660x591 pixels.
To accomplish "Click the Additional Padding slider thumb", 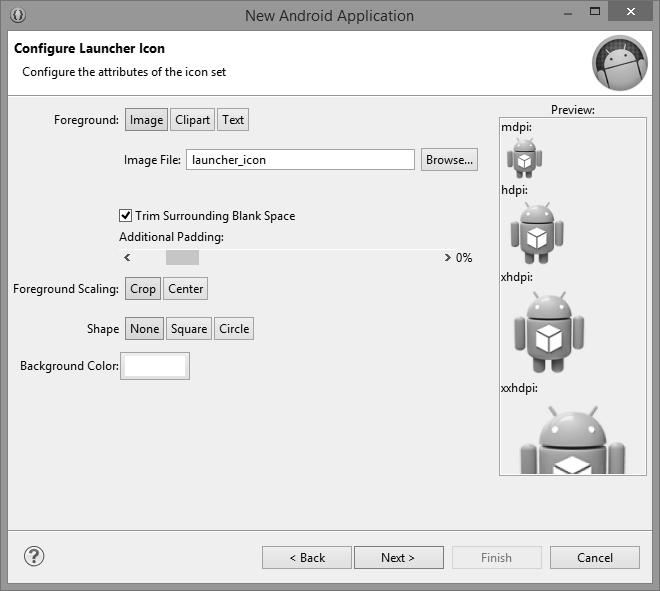I will pyautogui.click(x=182, y=258).
